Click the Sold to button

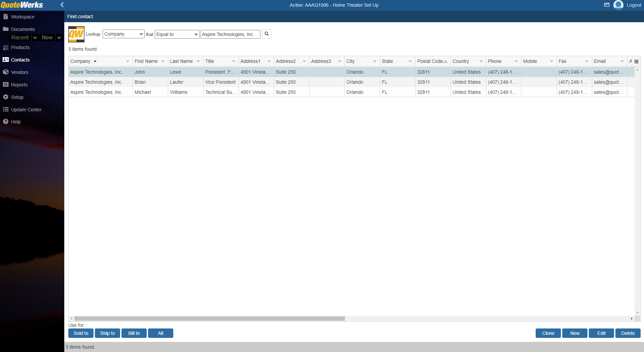pos(81,333)
